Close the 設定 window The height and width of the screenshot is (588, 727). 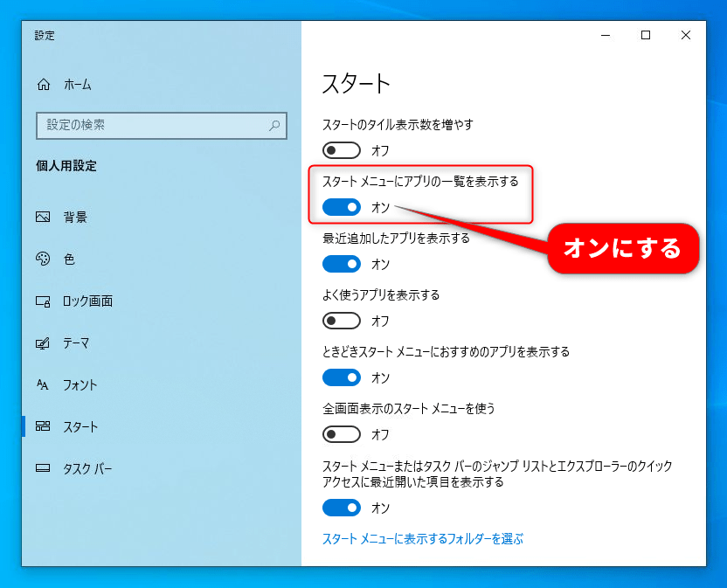[686, 35]
